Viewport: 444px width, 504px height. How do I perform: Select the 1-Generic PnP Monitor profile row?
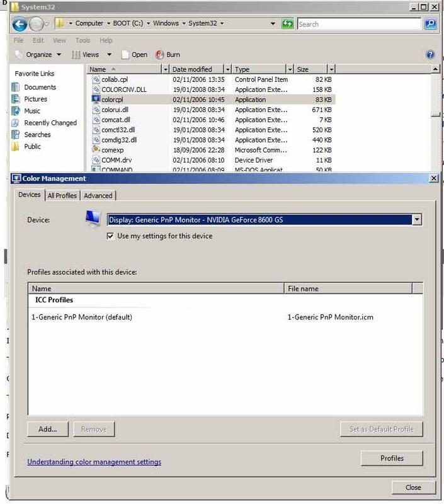click(x=82, y=317)
